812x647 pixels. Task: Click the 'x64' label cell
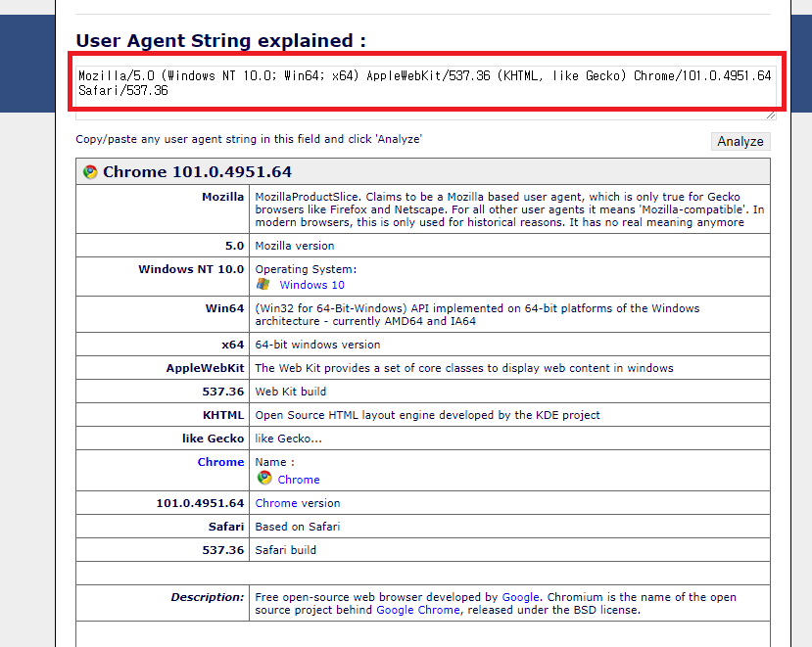(163, 345)
